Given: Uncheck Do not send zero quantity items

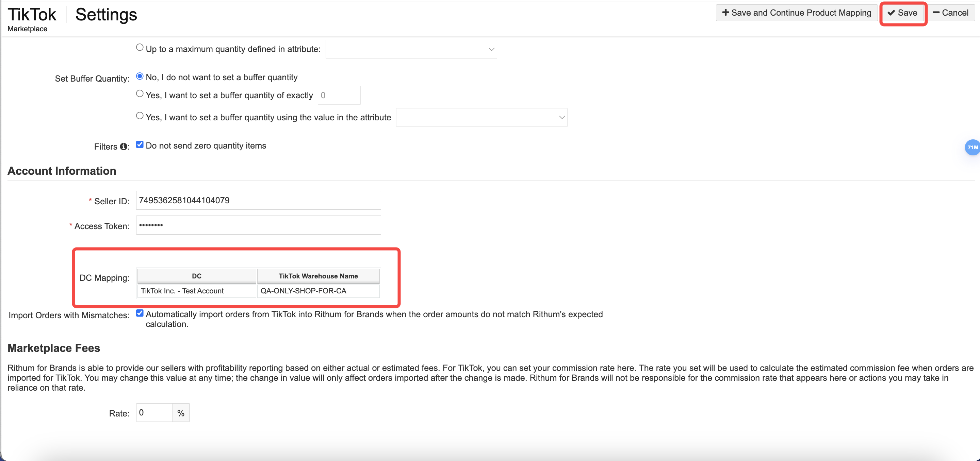Looking at the screenshot, I should point(140,144).
